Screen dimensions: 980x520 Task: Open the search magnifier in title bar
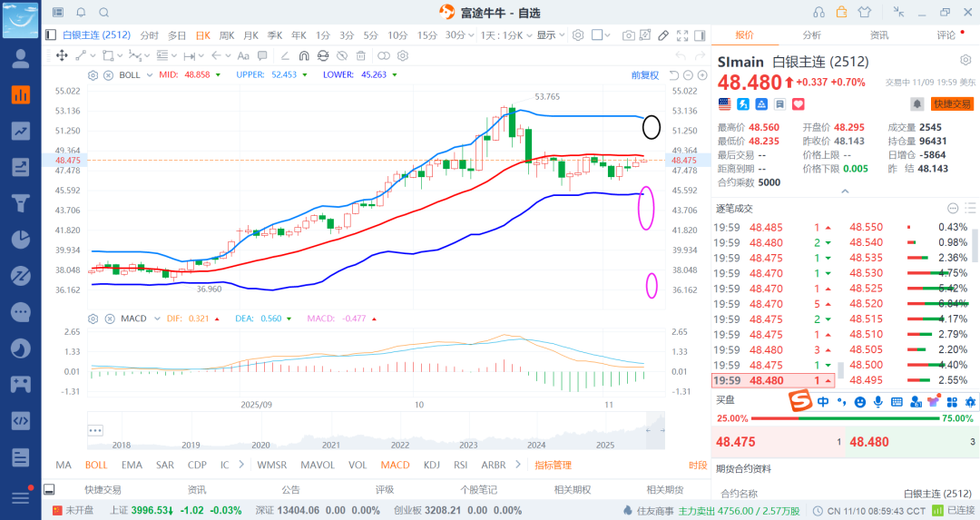tap(103, 13)
